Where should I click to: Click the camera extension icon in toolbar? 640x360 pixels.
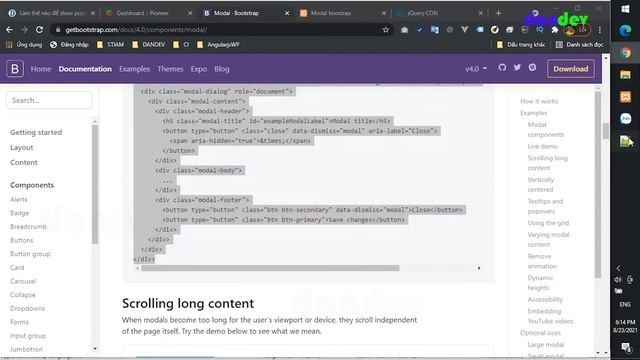(x=404, y=30)
